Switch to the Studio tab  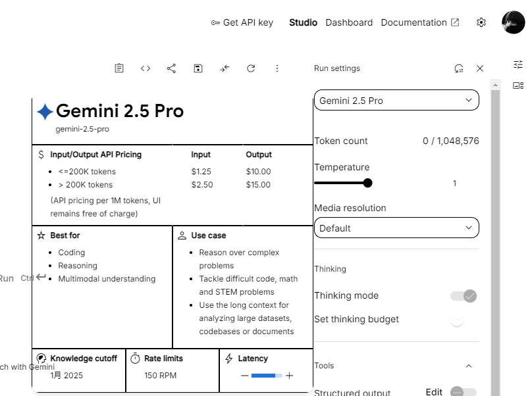tap(303, 23)
